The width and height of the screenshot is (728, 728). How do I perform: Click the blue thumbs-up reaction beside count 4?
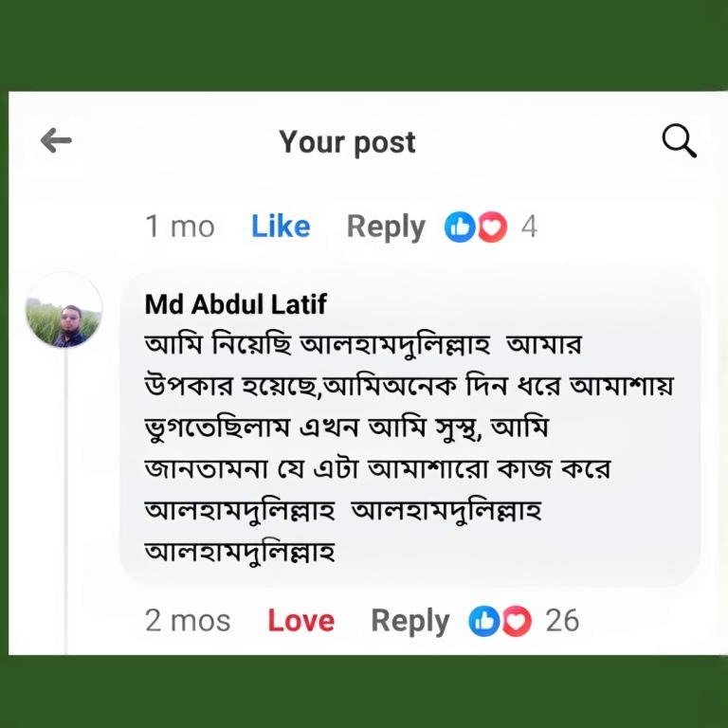460,227
